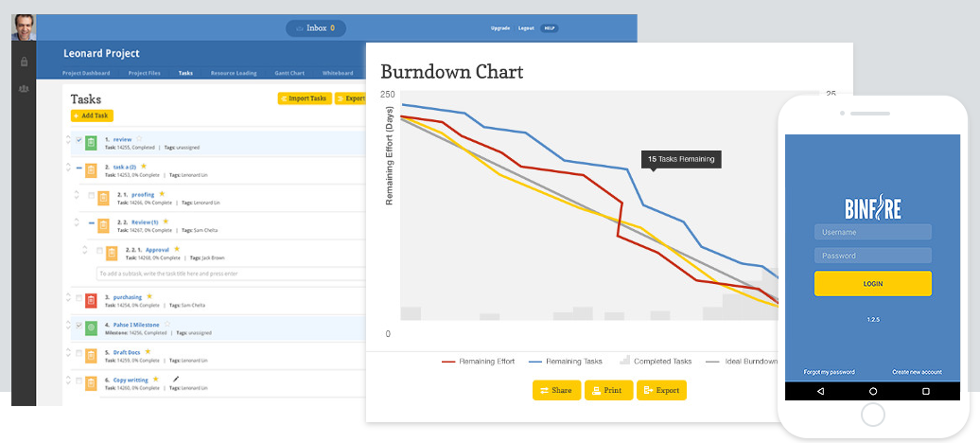The width and height of the screenshot is (980, 443).
Task: Click reorder arrows of proofing subtask
Action: tap(77, 195)
